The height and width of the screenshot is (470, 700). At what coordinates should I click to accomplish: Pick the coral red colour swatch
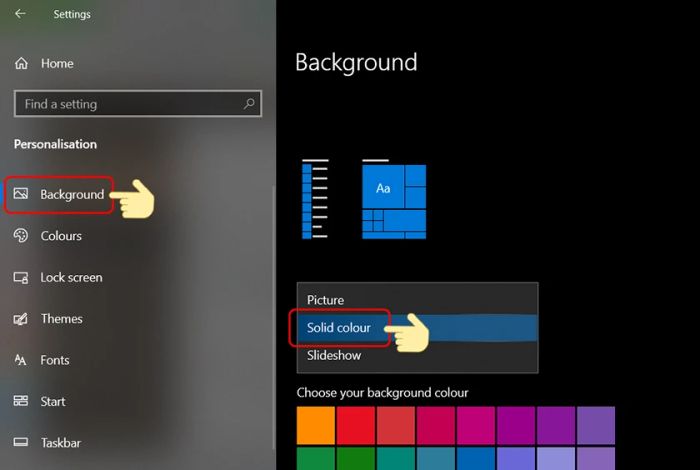coord(396,425)
